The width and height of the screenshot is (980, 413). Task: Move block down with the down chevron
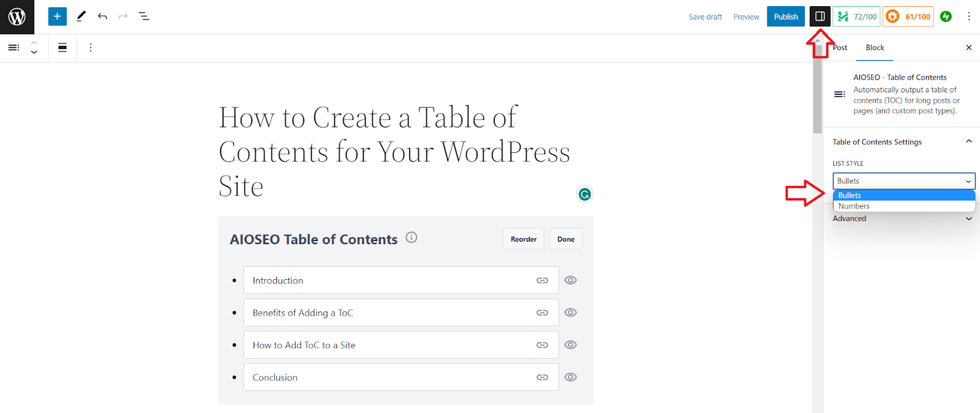point(34,53)
